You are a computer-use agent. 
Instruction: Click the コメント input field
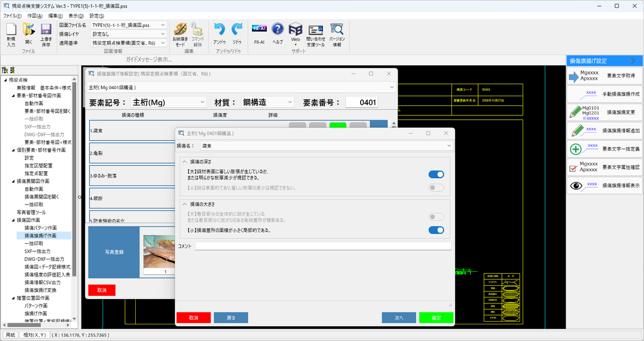pos(323,246)
